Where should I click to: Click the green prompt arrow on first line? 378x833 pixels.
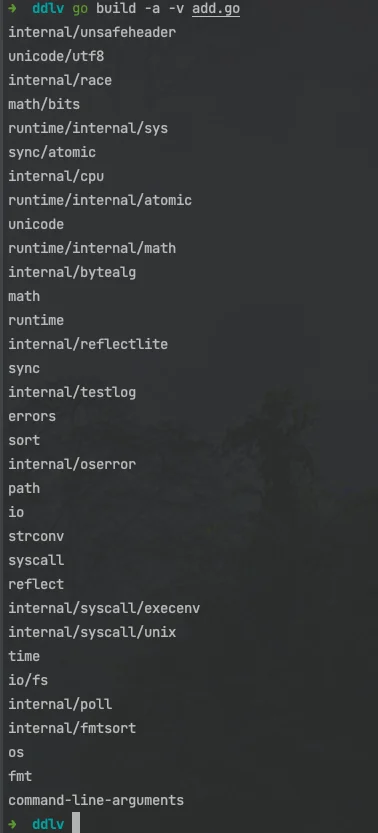coord(12,8)
